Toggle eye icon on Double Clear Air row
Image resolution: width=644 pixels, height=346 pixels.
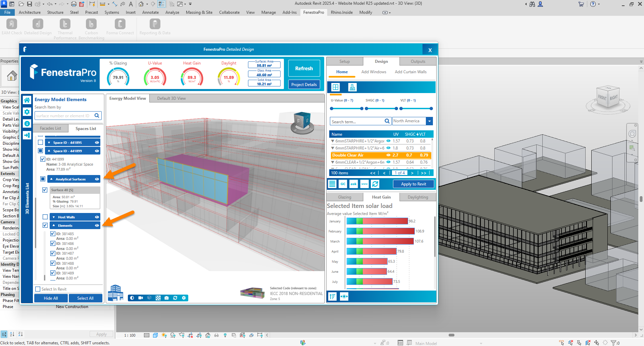tap(388, 155)
